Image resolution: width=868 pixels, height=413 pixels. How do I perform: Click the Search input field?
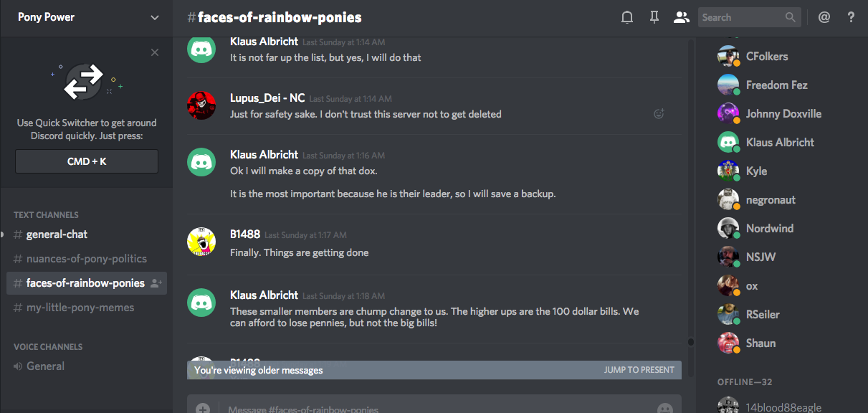click(x=741, y=17)
